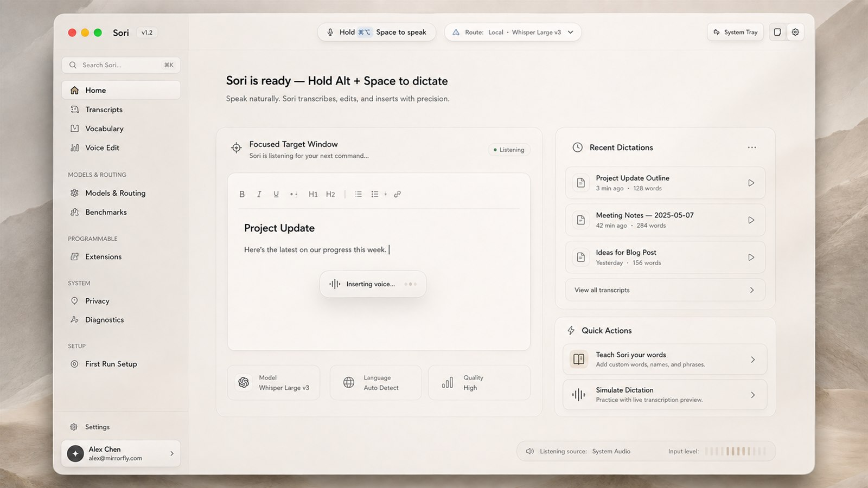
Task: Toggle the Listening status indicator
Action: pos(509,150)
